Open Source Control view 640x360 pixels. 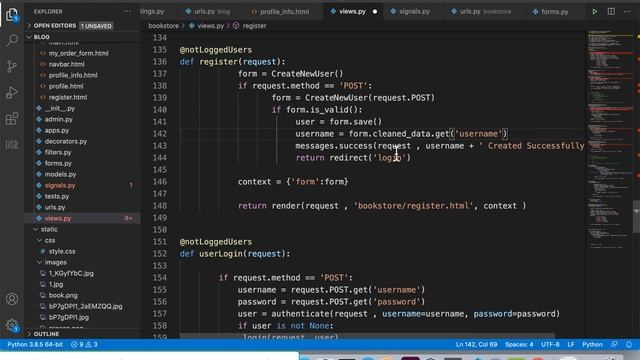click(x=12, y=66)
